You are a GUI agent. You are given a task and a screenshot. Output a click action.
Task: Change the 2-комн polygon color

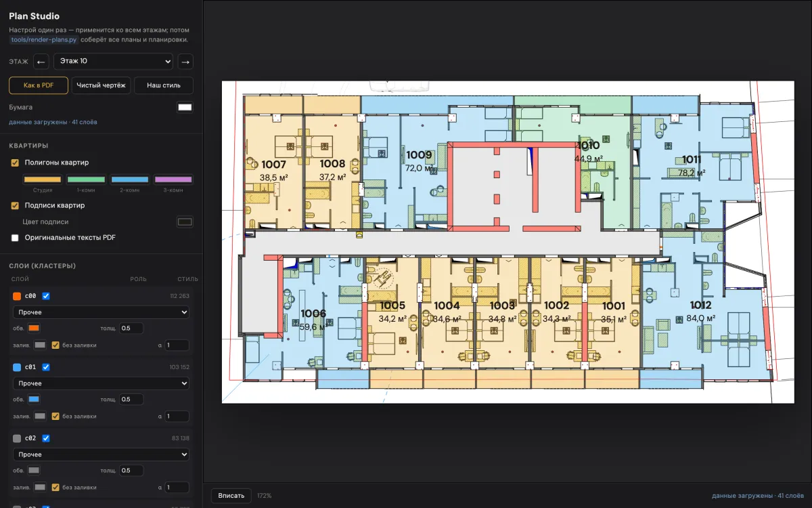click(x=130, y=179)
